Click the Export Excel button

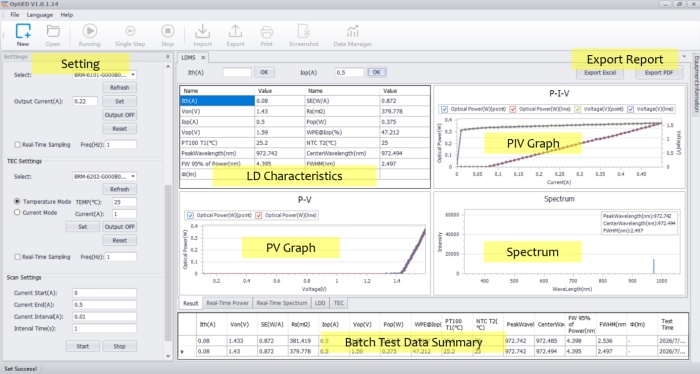pos(600,73)
